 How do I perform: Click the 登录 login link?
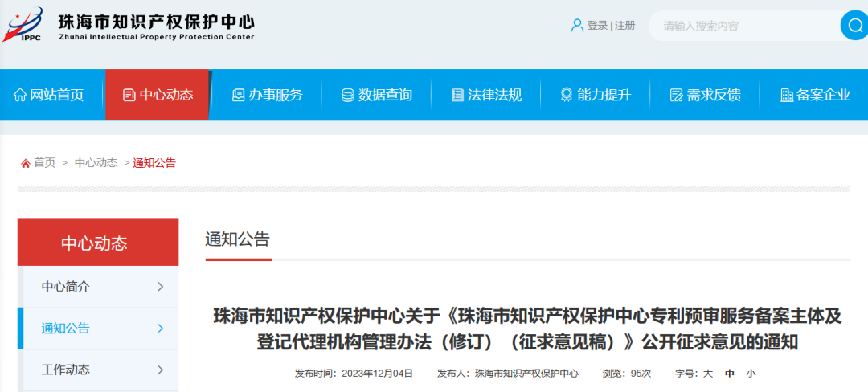click(597, 26)
